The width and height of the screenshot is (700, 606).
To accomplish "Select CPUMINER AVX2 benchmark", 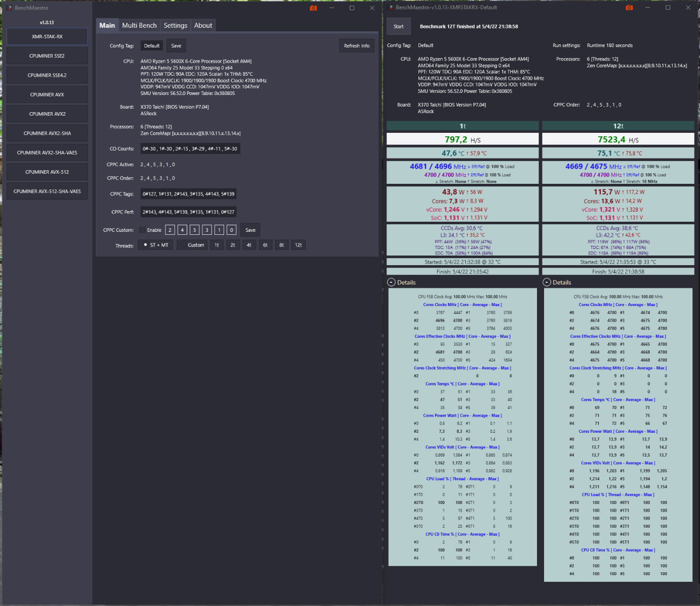I will (47, 114).
